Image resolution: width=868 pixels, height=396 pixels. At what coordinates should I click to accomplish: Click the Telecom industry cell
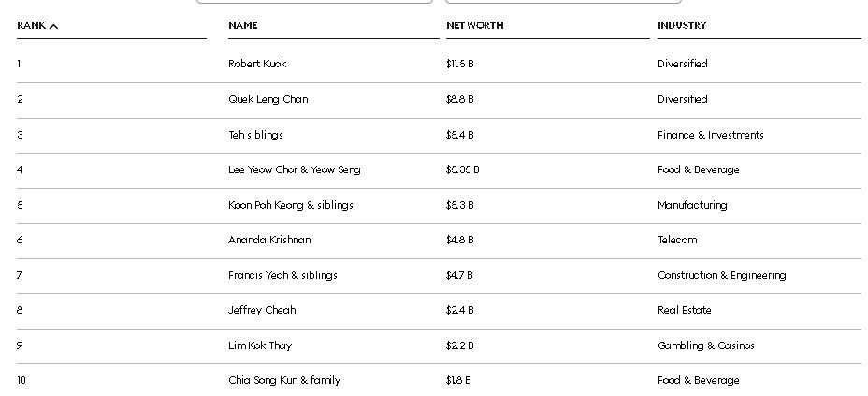click(677, 240)
